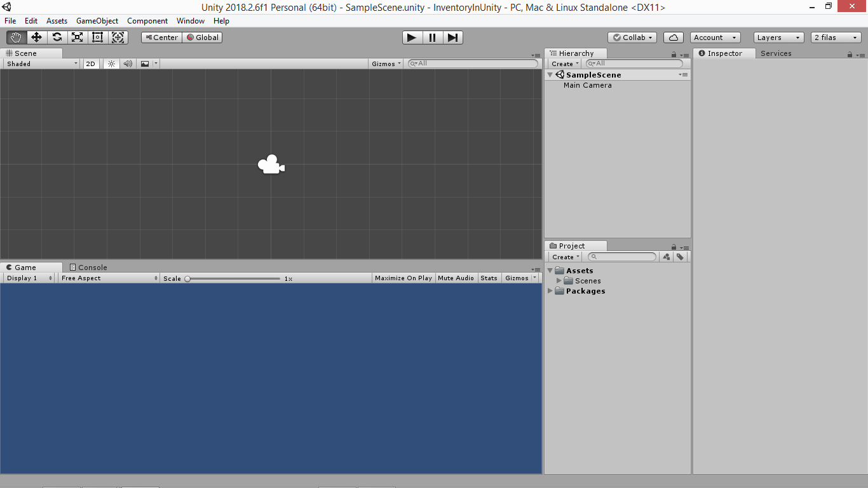
Task: Toggle Stats overlay in Game view
Action: coord(489,278)
